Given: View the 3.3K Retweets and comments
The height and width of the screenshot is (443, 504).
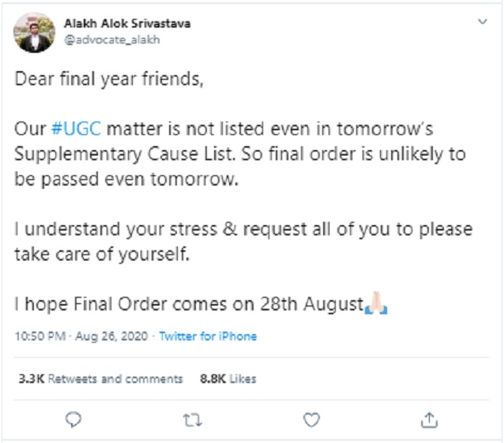Looking at the screenshot, I should click(x=100, y=379).
